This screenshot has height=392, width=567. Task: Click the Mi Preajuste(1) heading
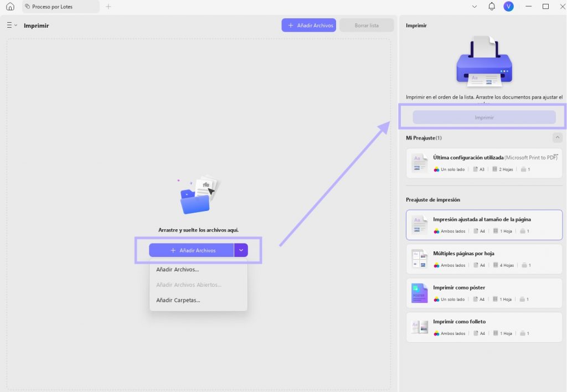click(424, 138)
